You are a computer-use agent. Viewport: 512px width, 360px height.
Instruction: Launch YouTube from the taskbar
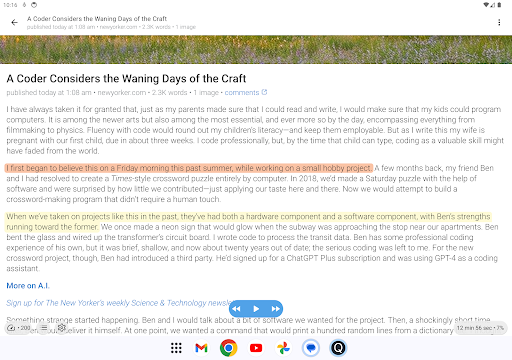click(x=256, y=348)
